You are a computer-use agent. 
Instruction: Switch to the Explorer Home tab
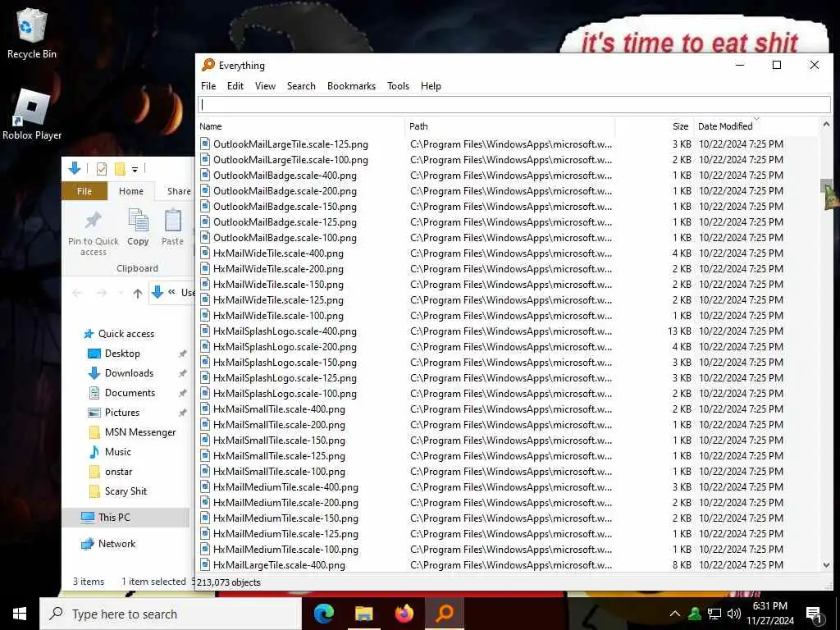pyautogui.click(x=131, y=191)
